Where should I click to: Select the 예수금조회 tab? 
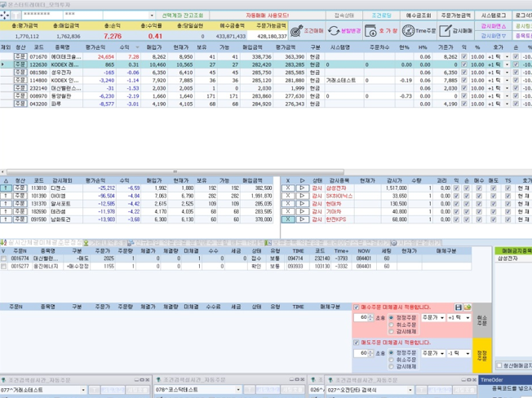point(415,15)
